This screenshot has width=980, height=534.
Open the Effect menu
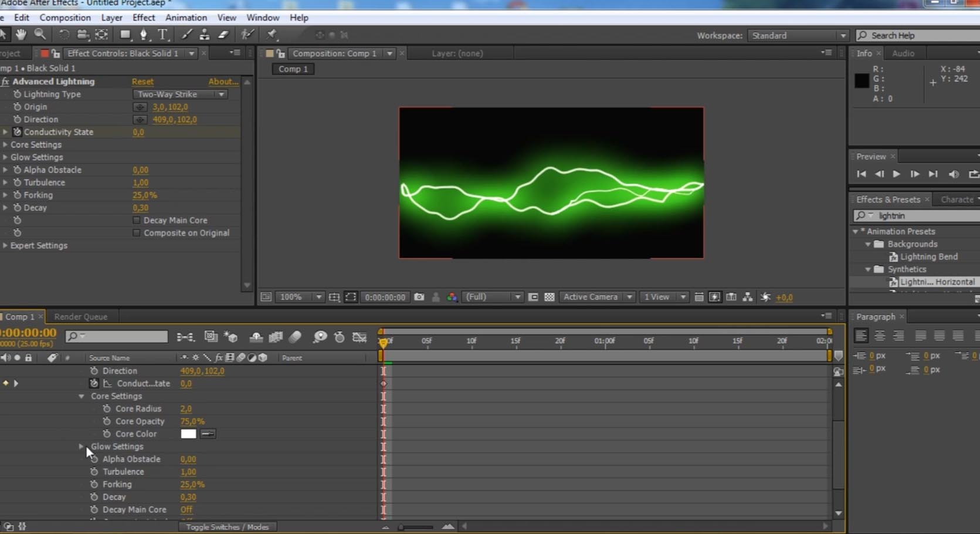click(x=144, y=18)
